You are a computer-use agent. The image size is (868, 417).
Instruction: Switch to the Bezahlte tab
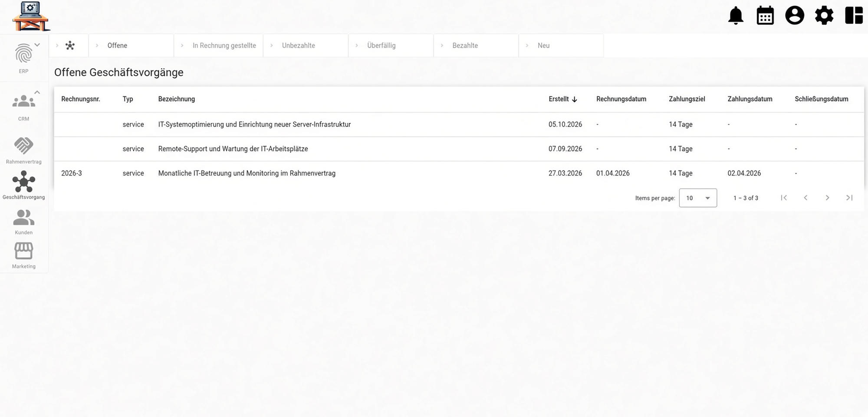(476, 46)
